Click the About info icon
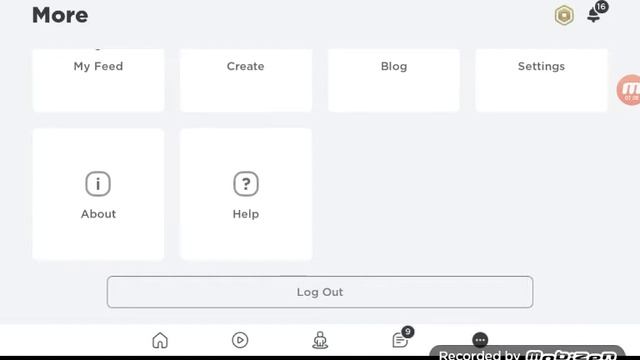Image resolution: width=640 pixels, height=360 pixels. [98, 184]
